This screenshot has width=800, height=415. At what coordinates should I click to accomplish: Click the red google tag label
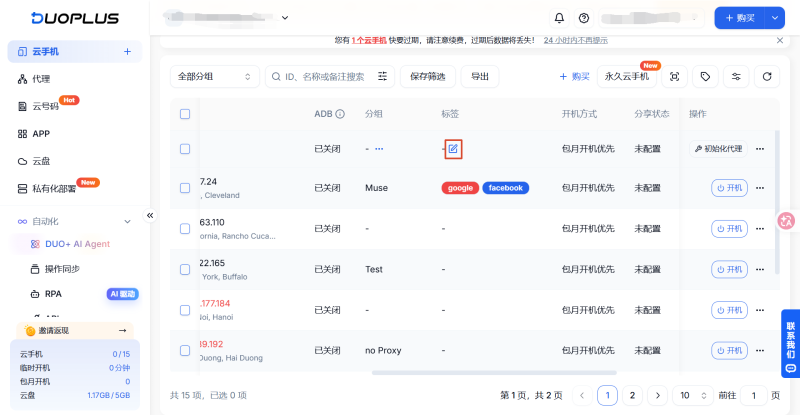pyautogui.click(x=460, y=188)
